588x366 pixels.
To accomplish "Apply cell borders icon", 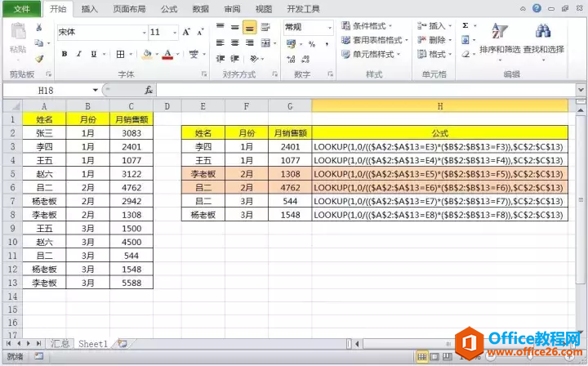I will 120,54.
